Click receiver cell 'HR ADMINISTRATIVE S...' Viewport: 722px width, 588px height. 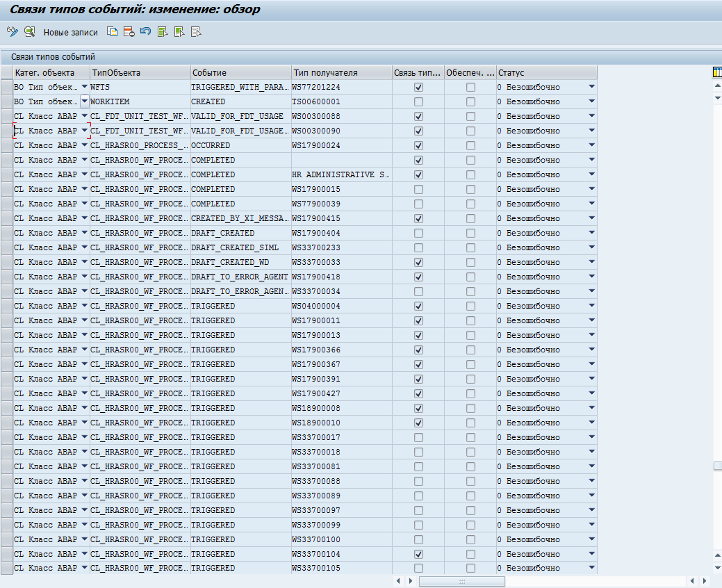click(x=342, y=174)
